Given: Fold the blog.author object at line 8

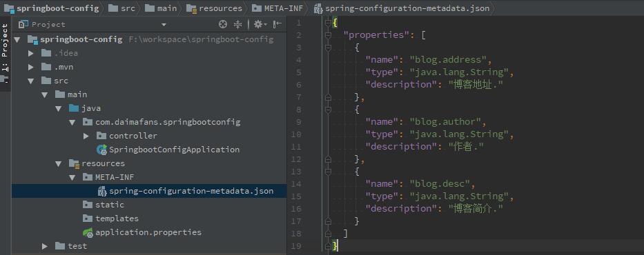Looking at the screenshot, I should 328,110.
